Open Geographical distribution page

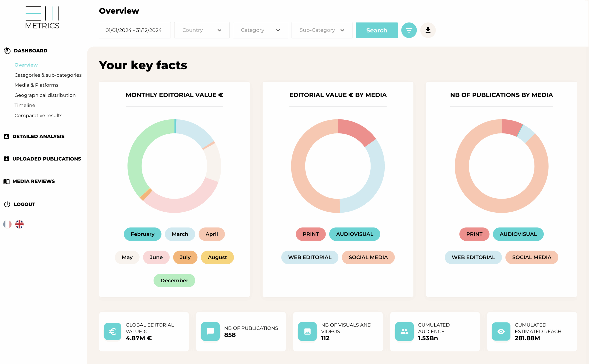45,95
